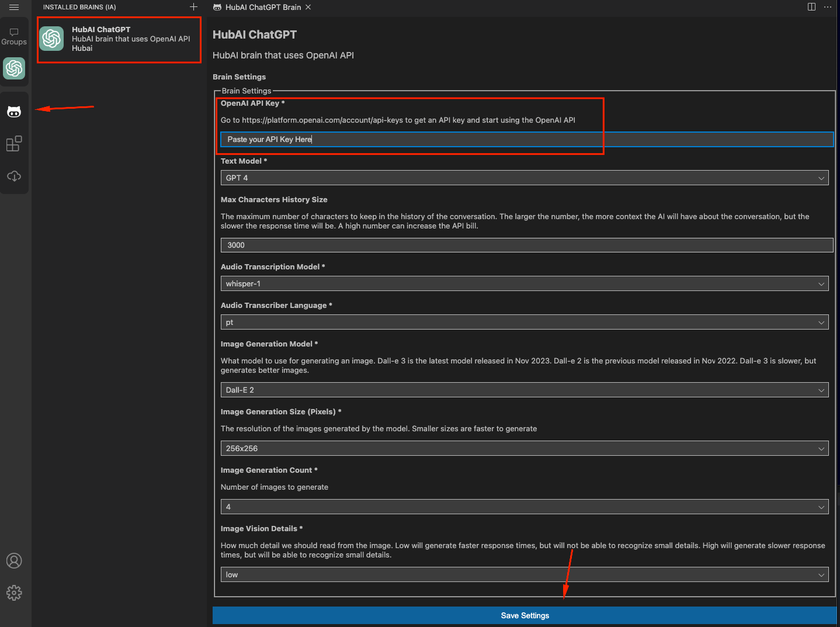This screenshot has width=840, height=627.
Task: Open the Audio Transcriber Language dropdown
Action: [x=525, y=322]
